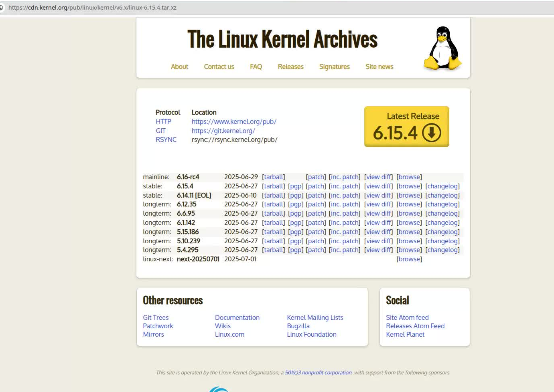This screenshot has height=392, width=554.
Task: Open changelog for longterm 5.4.295
Action: (x=442, y=250)
